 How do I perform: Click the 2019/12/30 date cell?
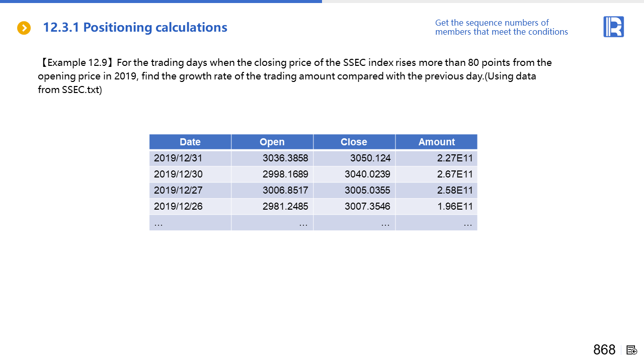(x=178, y=174)
